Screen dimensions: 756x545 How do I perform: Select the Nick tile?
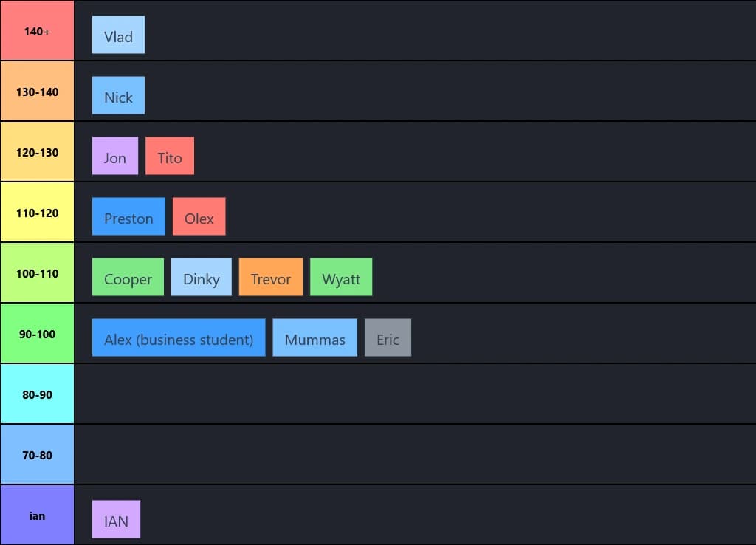118,95
